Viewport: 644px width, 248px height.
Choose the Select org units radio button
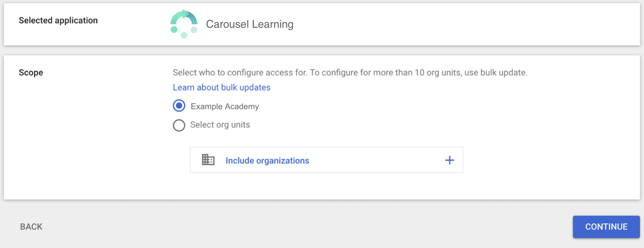pyautogui.click(x=179, y=125)
